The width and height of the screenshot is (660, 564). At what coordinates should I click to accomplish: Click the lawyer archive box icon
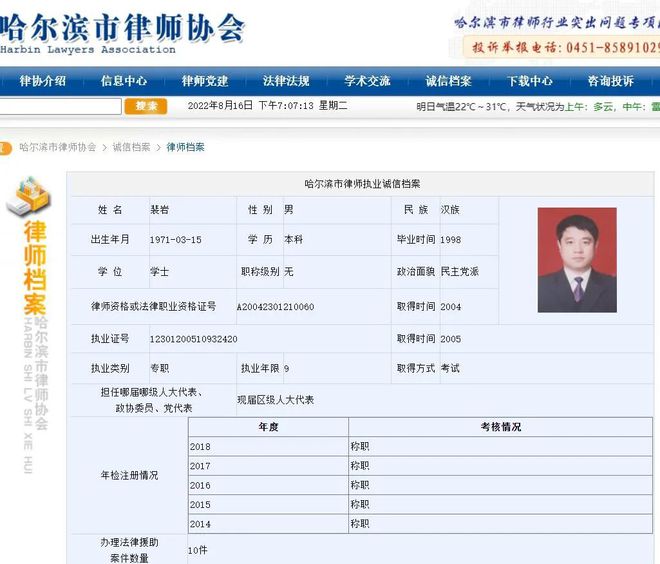[x=28, y=197]
